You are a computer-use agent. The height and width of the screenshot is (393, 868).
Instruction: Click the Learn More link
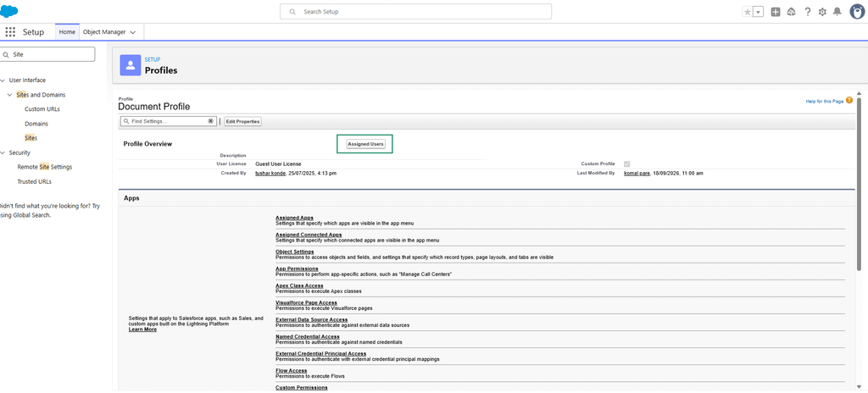click(x=142, y=329)
